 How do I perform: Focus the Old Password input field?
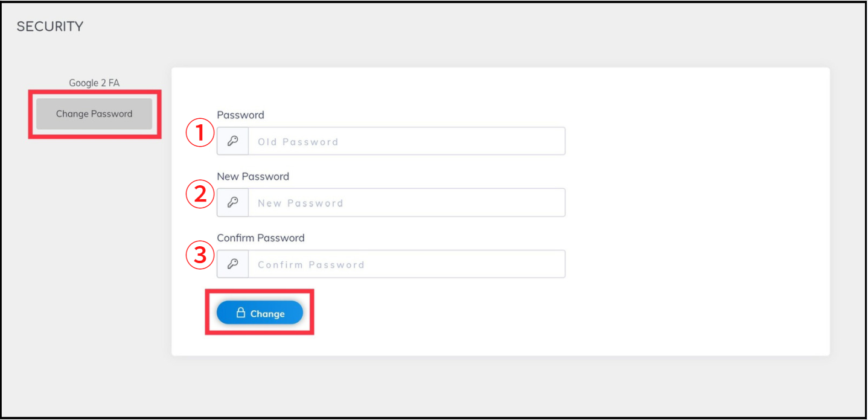[407, 141]
